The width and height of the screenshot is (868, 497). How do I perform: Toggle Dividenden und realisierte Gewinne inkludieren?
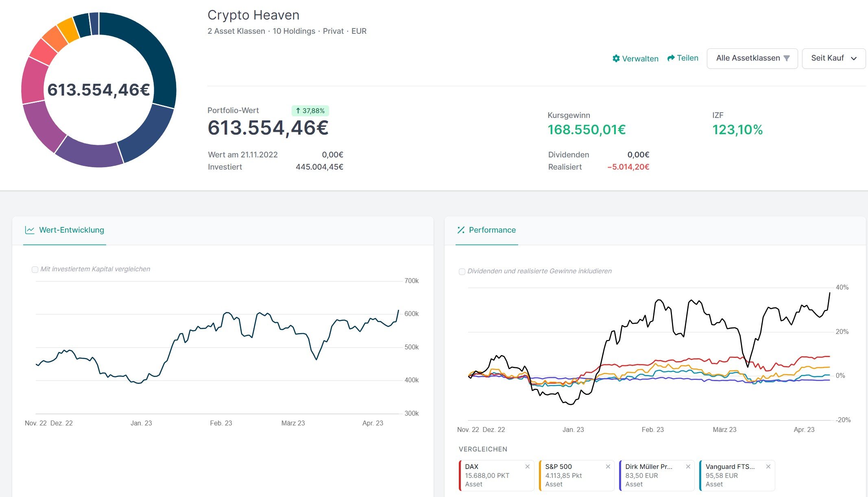pyautogui.click(x=462, y=272)
